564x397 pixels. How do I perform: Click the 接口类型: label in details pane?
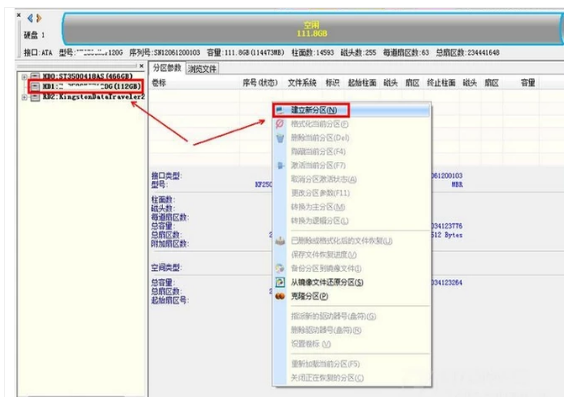(166, 176)
